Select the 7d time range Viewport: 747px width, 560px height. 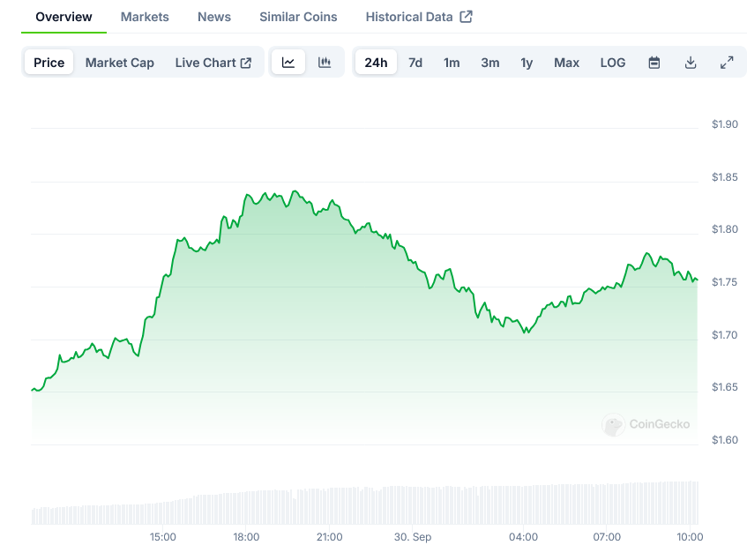pos(415,63)
